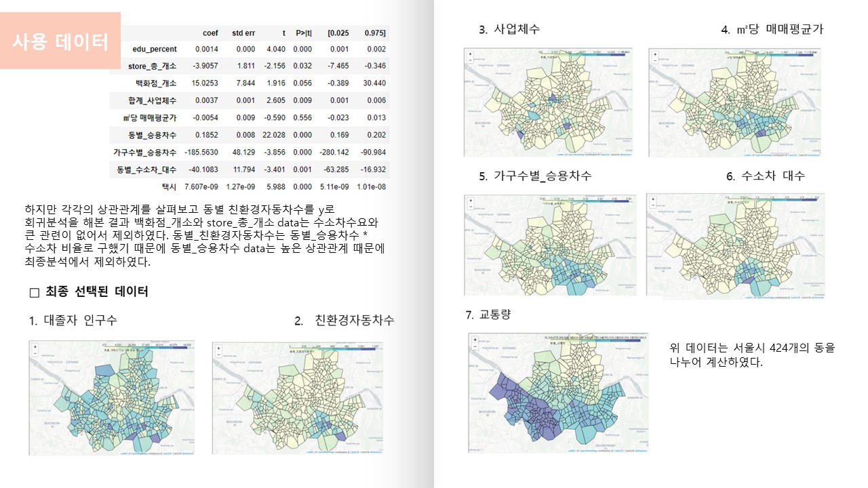The image size is (868, 488).
Task: Zoom out on the 가구수별_승용차수 map
Action: [x=470, y=207]
